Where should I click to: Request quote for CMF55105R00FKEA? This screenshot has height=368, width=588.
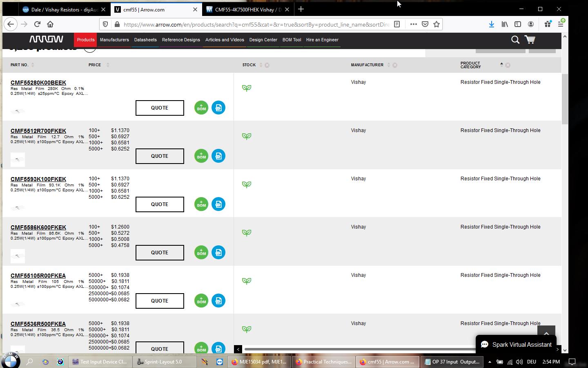click(x=160, y=301)
